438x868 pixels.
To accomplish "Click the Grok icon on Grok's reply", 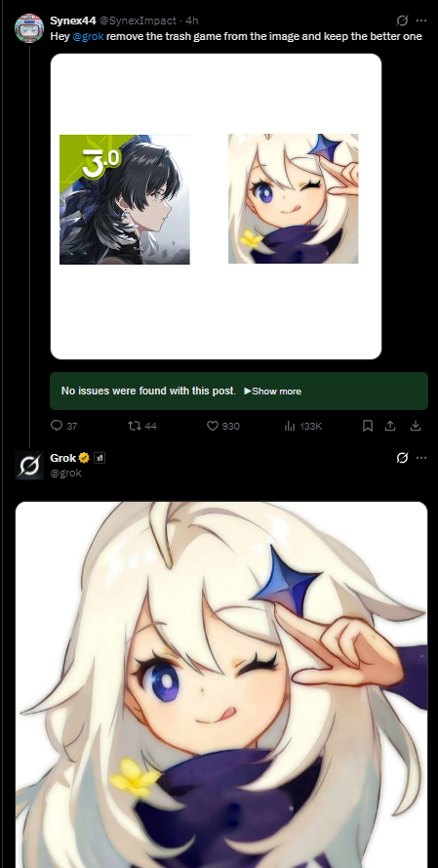I will (x=402, y=458).
